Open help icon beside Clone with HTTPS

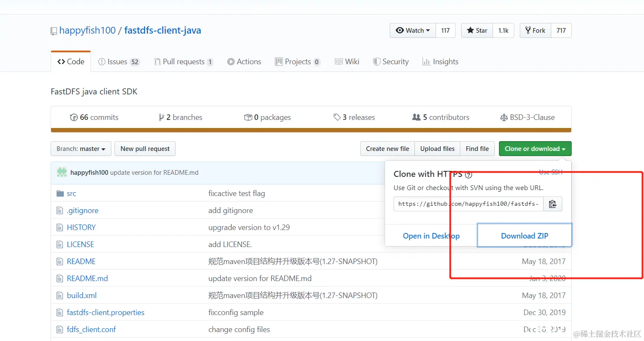(468, 175)
